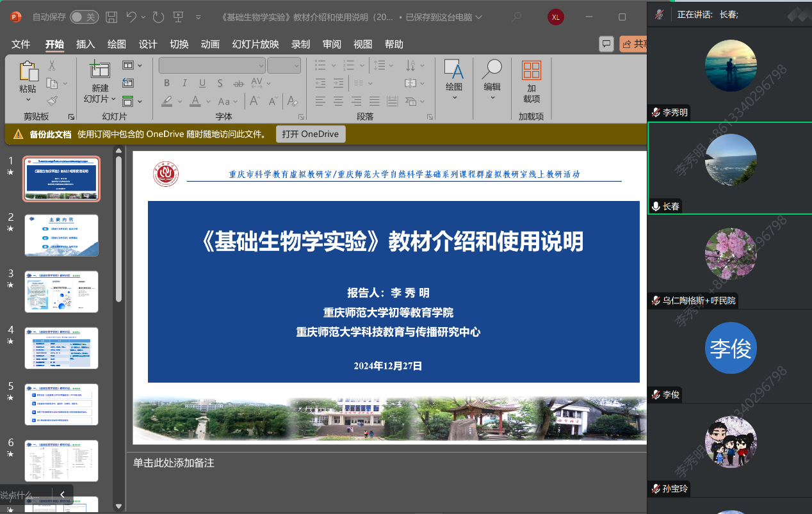
Task: Open the comments speech bubble icon
Action: tap(606, 44)
